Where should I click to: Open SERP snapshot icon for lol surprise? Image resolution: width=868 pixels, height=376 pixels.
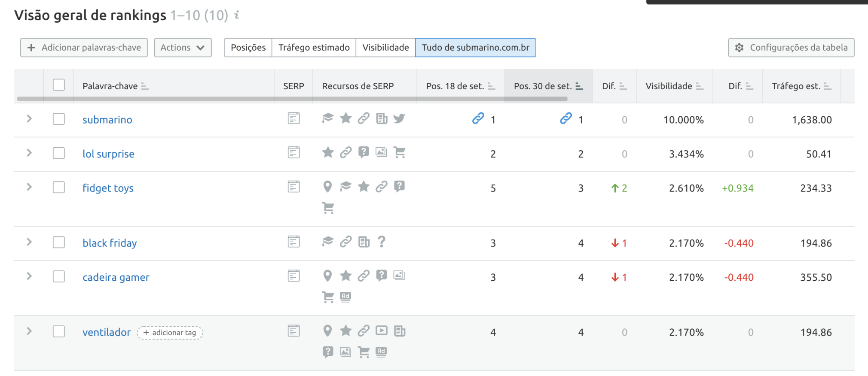[x=294, y=153]
